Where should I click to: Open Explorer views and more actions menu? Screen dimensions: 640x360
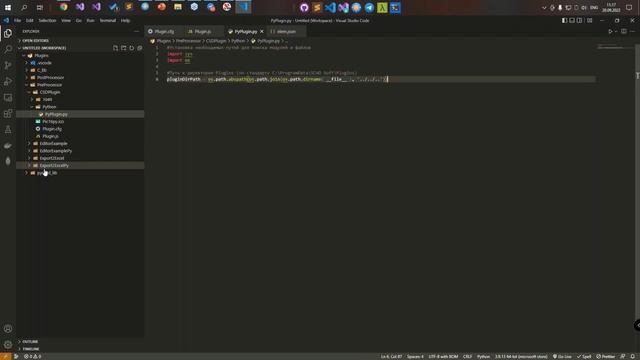click(136, 31)
